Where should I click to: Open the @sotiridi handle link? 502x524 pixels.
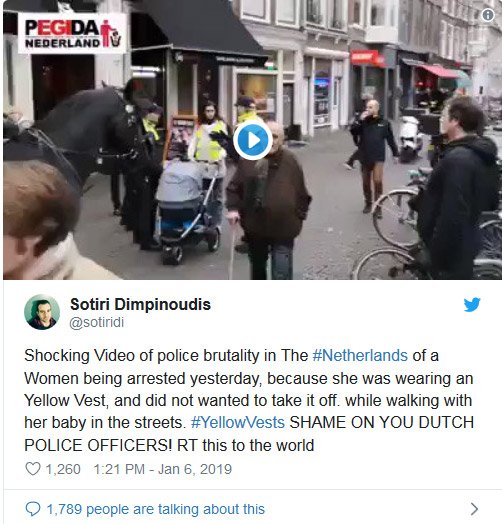pyautogui.click(x=97, y=322)
